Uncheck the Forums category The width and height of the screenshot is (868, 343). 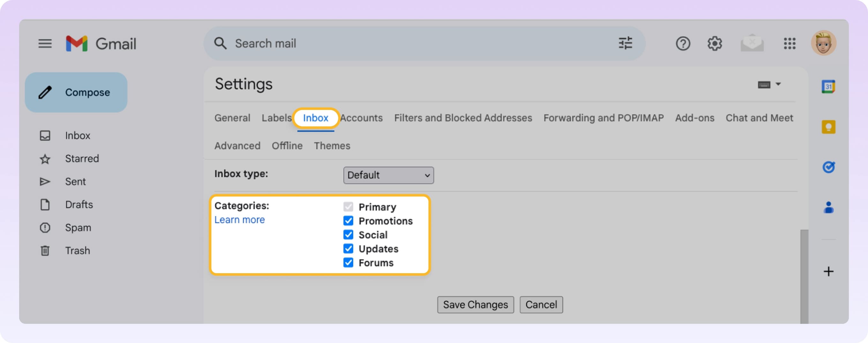point(348,263)
